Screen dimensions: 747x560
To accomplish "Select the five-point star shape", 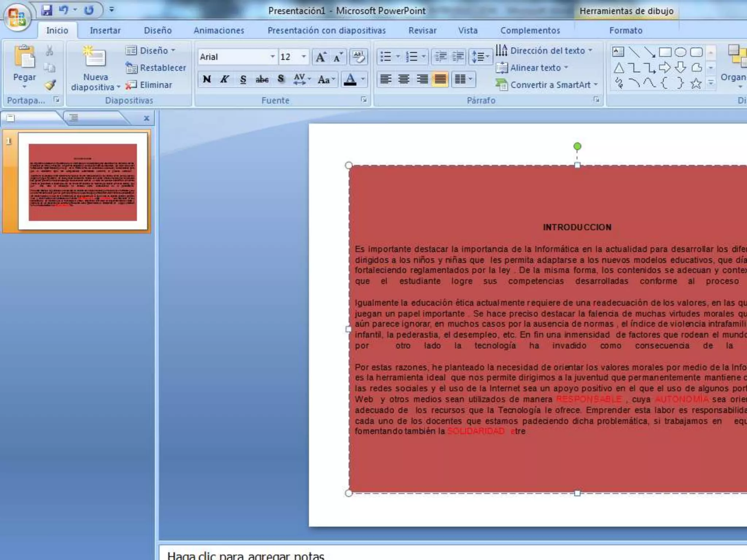I will click(x=696, y=84).
